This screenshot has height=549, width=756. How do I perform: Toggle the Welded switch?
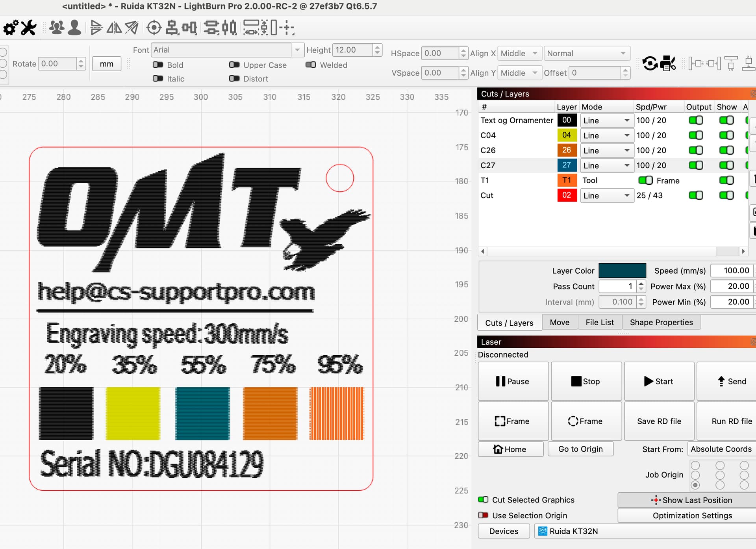[311, 65]
